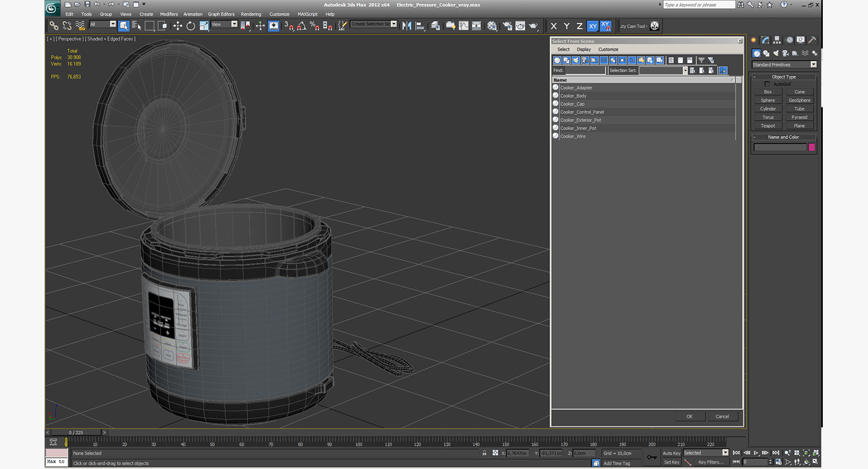Viewport: 868px width, 469px height.
Task: Toggle Spinner Snap in main toolbar
Action: pyautogui.click(x=328, y=26)
